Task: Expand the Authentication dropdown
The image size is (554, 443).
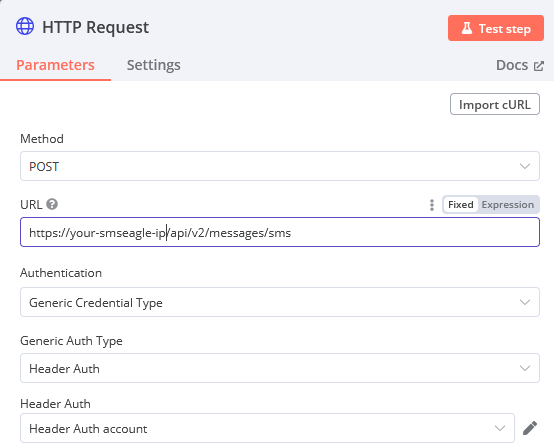Action: click(280, 302)
